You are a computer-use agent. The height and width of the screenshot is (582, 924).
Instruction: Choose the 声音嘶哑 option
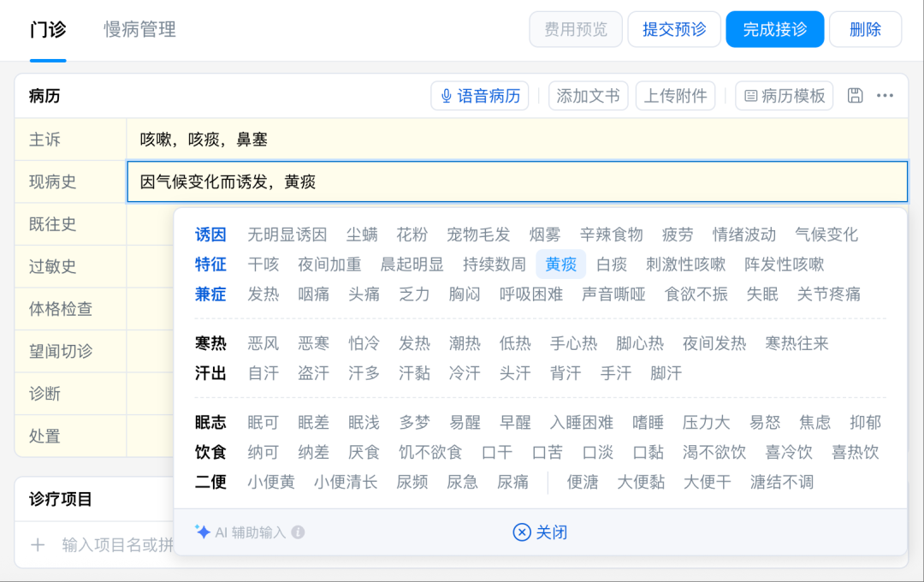(613, 294)
